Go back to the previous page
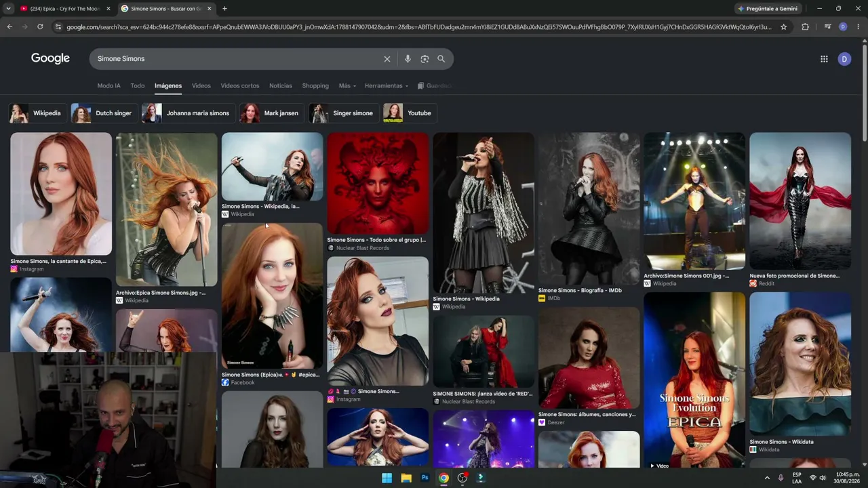Screen dimensions: 868x488 9,27
